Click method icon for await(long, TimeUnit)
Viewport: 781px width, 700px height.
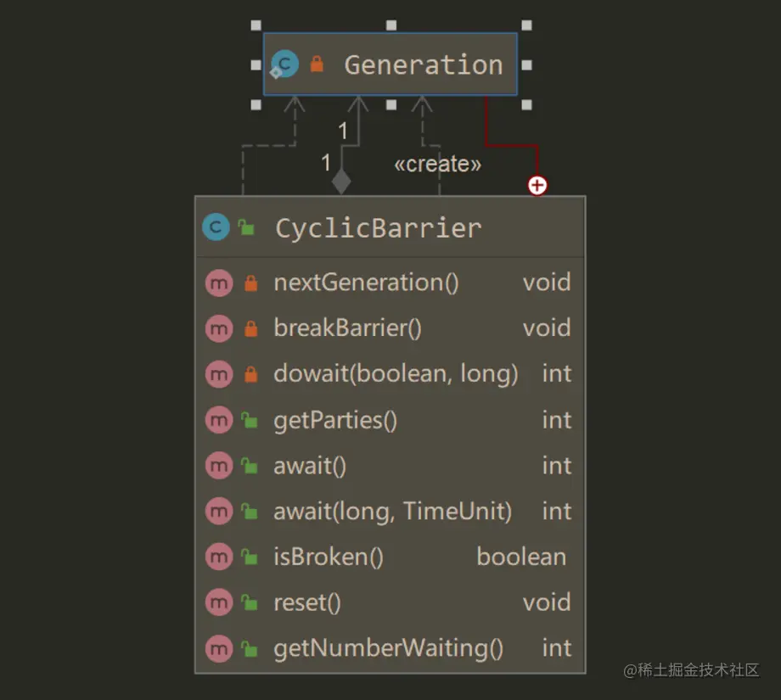(x=219, y=512)
